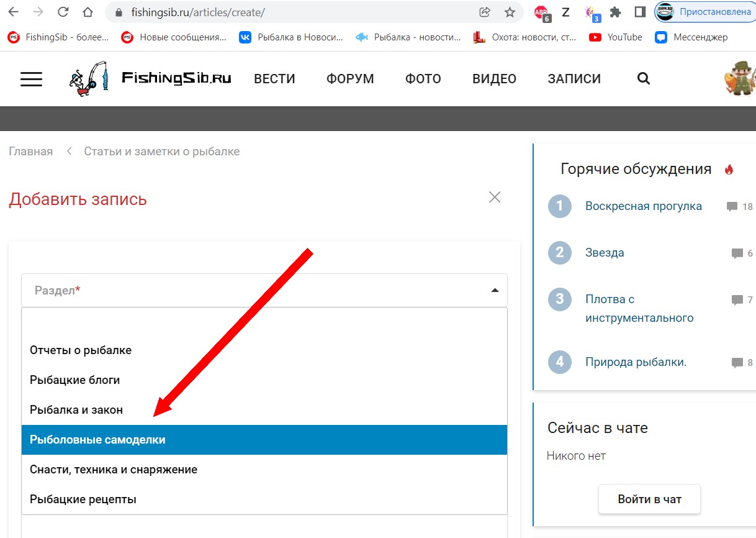This screenshot has height=538, width=756.
Task: Go to the ВИДЕО section
Action: tap(494, 79)
